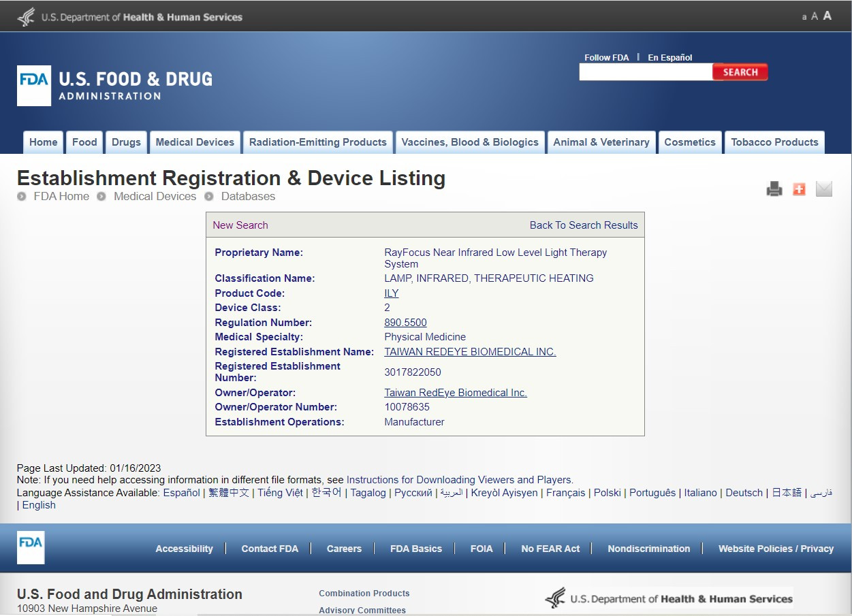This screenshot has width=852, height=616.
Task: Click the print page icon
Action: [x=774, y=189]
